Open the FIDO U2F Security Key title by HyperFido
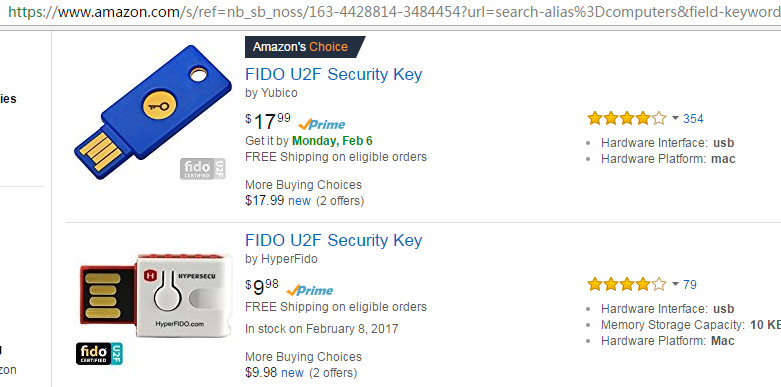Viewport: 781px width, 387px height. (334, 240)
